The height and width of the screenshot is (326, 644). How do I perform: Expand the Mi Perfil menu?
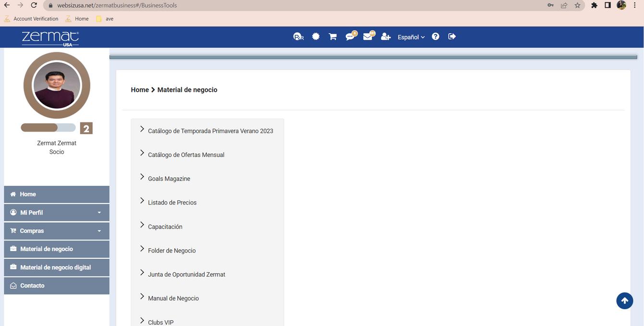pyautogui.click(x=57, y=213)
